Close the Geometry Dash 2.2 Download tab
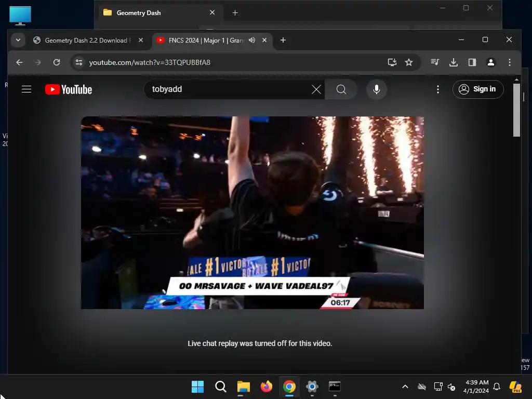 click(140, 40)
